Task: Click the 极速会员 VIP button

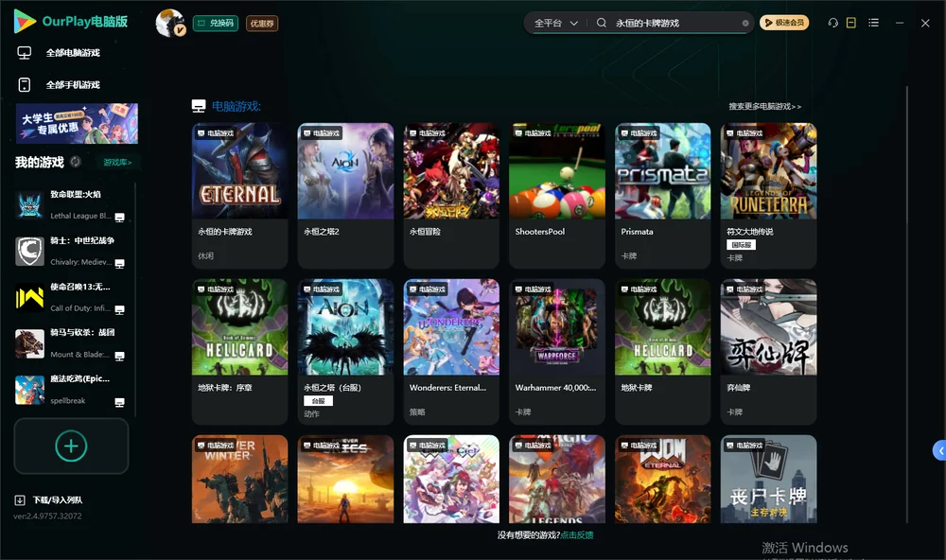Action: click(x=783, y=23)
